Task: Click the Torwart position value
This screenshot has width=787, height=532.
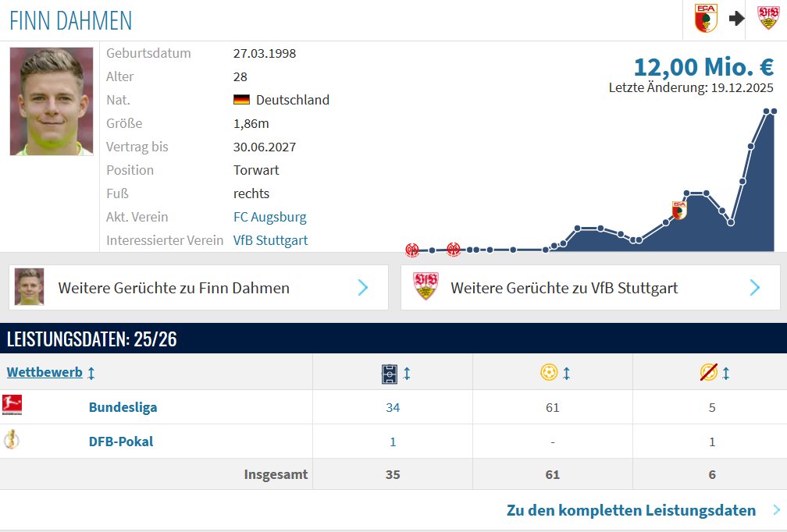Action: [256, 171]
